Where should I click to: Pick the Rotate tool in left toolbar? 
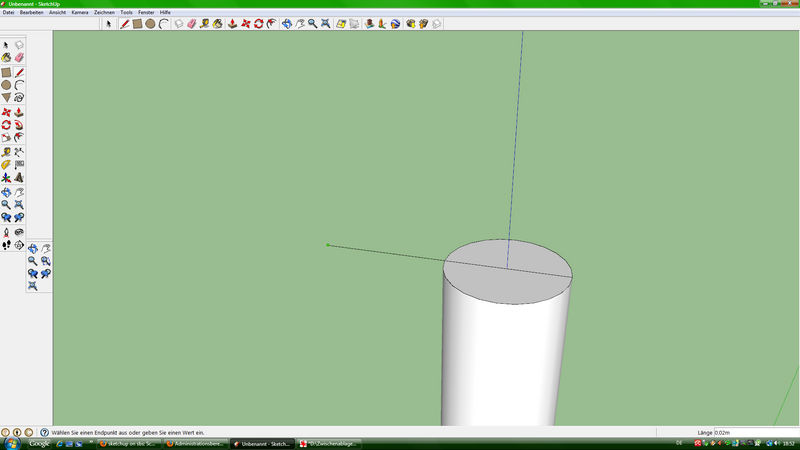coord(6,125)
